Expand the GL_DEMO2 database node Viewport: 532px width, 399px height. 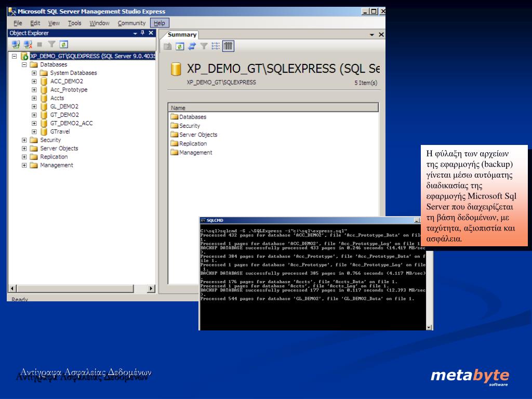click(x=34, y=107)
